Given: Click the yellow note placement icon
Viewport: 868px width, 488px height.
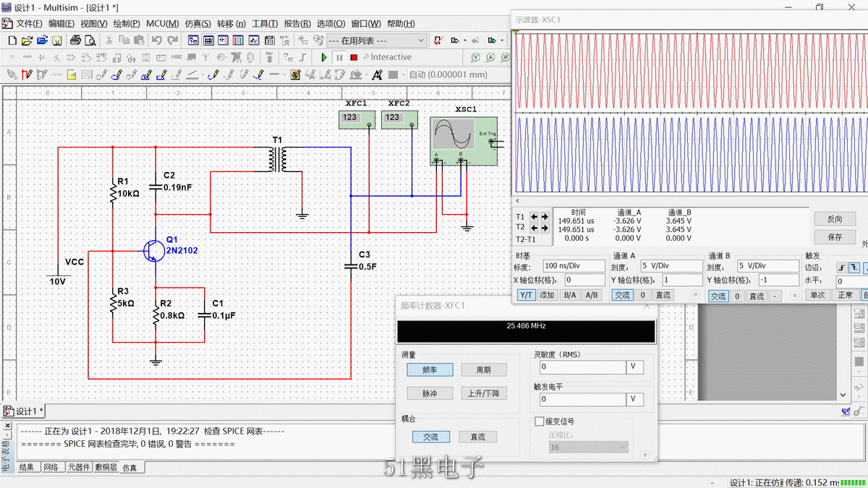Looking at the screenshot, I should (x=72, y=74).
